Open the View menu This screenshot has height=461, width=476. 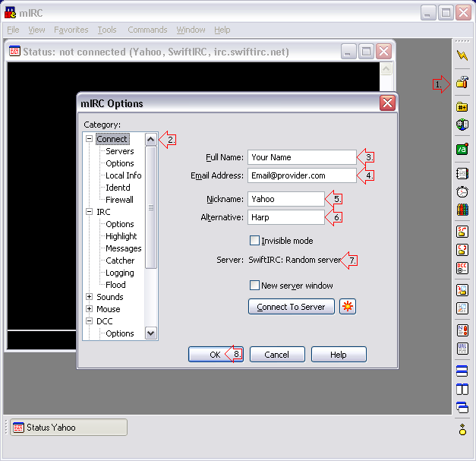pos(36,30)
